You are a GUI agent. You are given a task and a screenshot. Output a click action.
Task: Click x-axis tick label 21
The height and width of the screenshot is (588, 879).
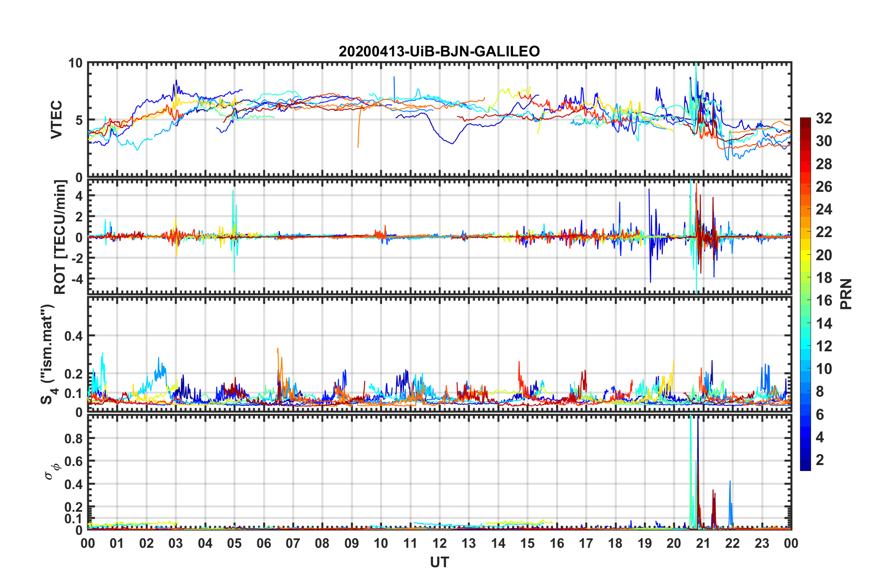pos(703,543)
